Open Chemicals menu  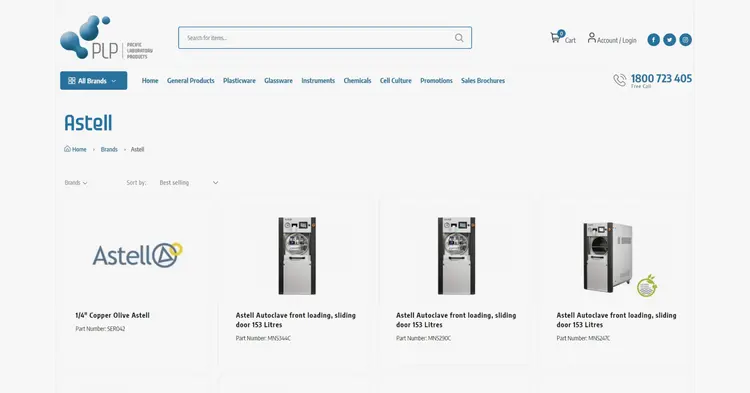coord(357,80)
